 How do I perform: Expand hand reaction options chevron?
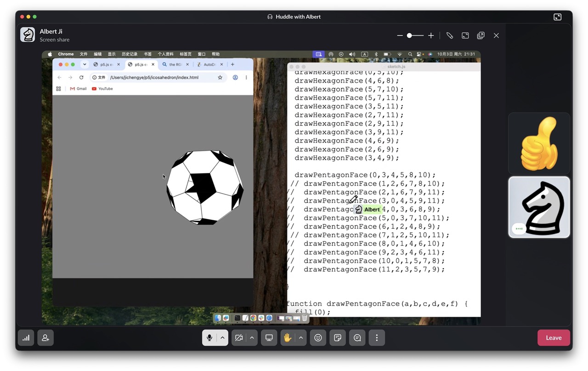301,338
